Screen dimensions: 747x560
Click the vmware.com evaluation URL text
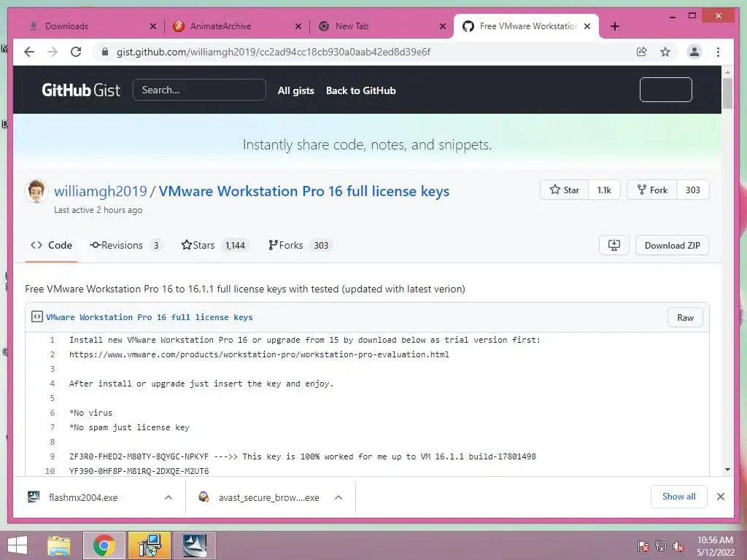(x=259, y=354)
